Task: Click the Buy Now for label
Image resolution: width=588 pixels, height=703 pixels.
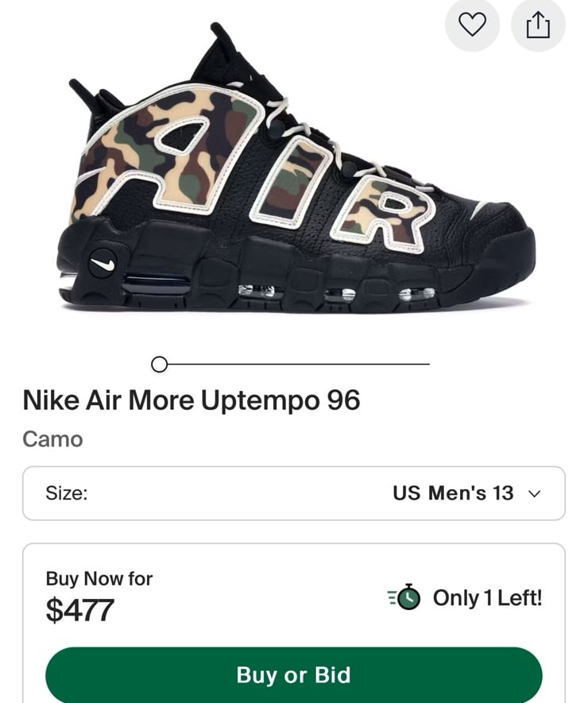Action: coord(99,578)
